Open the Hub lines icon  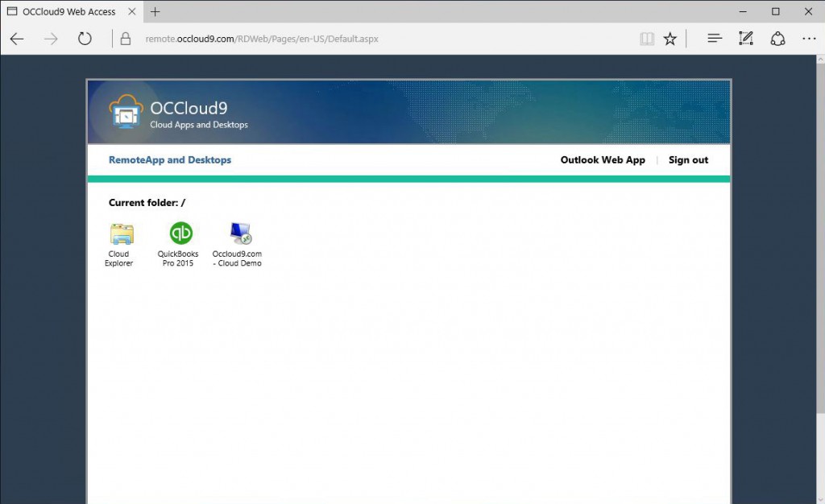[714, 39]
